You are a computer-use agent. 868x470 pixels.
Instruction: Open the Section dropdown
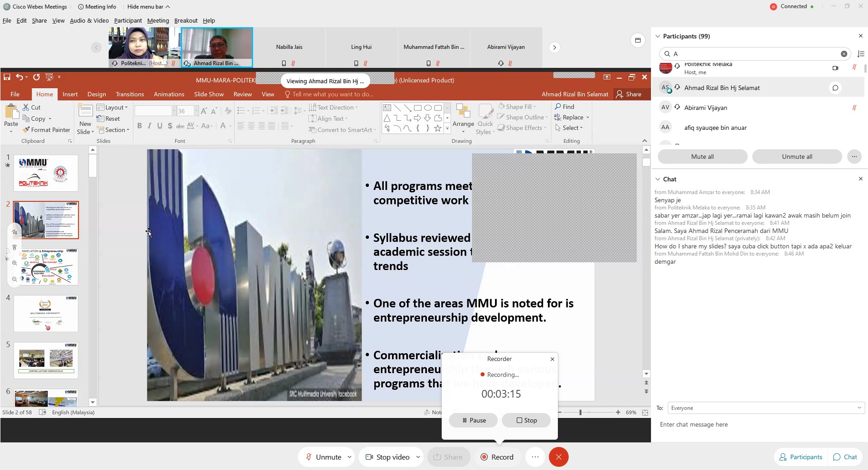(x=114, y=130)
